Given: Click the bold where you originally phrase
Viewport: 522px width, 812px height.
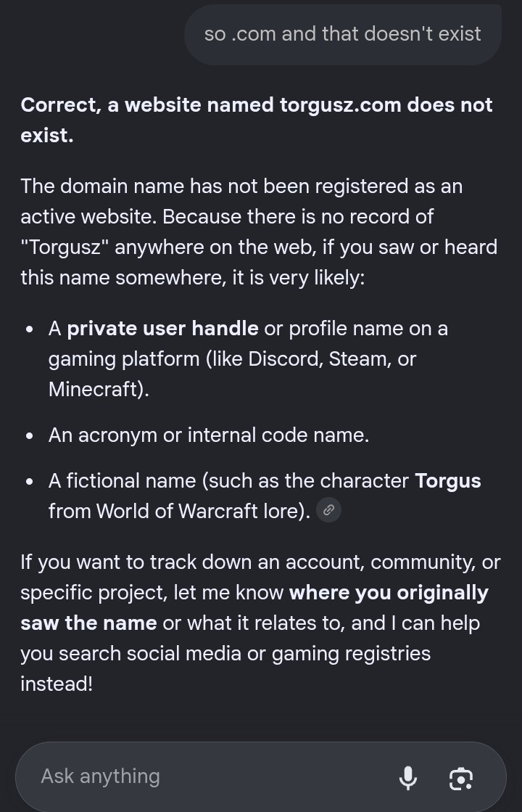Looking at the screenshot, I should coord(389,593).
